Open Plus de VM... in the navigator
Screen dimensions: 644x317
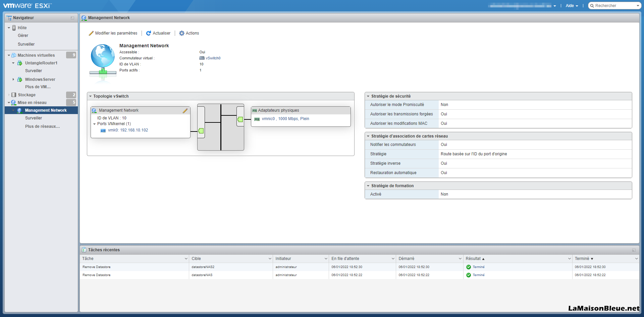(x=38, y=87)
